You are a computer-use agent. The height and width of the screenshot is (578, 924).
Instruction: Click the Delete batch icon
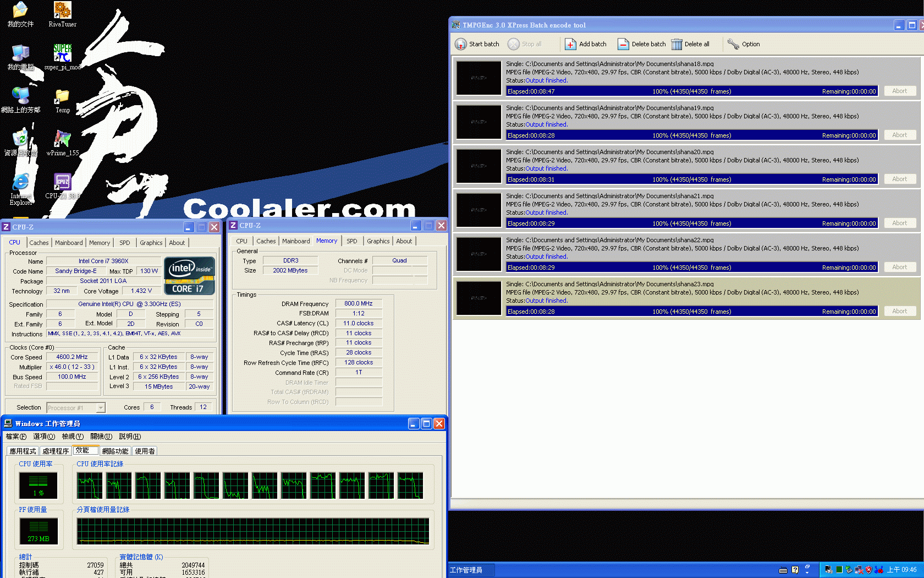tap(623, 44)
